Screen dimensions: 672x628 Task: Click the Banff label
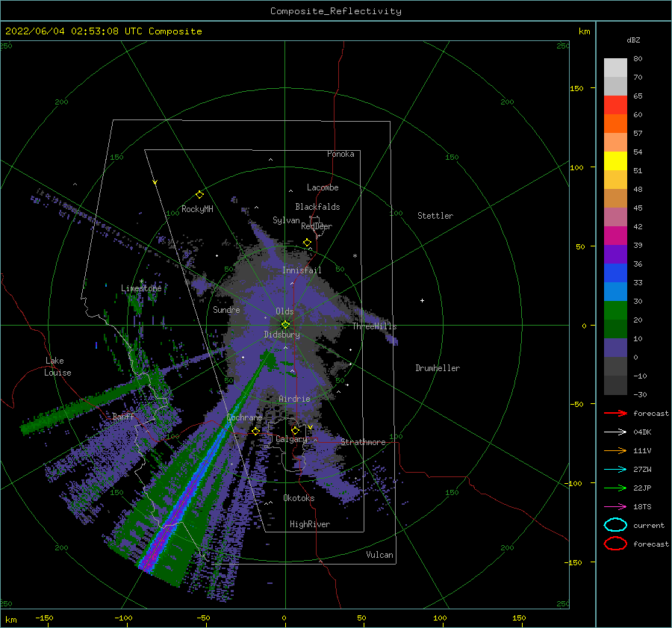(x=123, y=416)
